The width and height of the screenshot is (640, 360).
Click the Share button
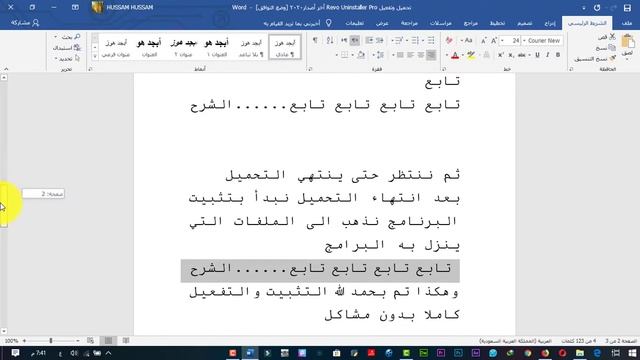coord(25,23)
